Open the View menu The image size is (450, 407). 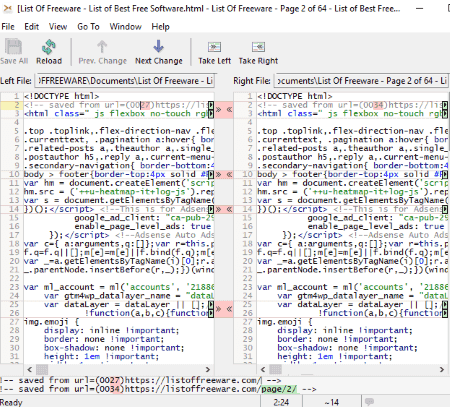58,27
